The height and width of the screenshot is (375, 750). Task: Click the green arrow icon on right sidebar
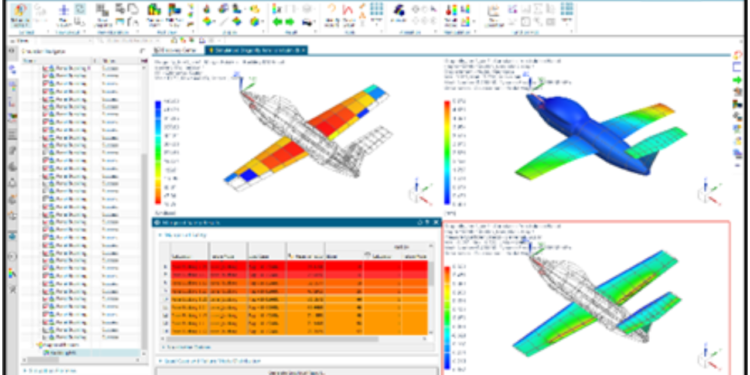coord(737,80)
